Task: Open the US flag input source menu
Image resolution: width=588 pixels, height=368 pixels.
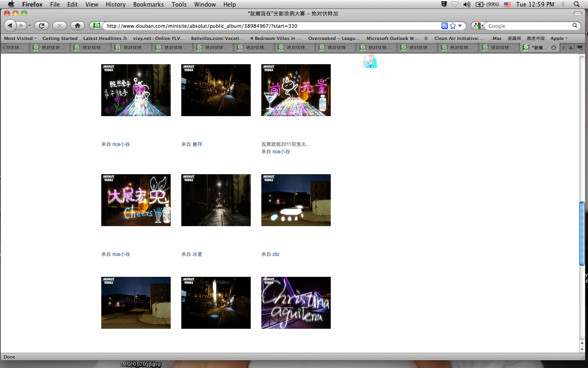Action: pyautogui.click(x=508, y=4)
